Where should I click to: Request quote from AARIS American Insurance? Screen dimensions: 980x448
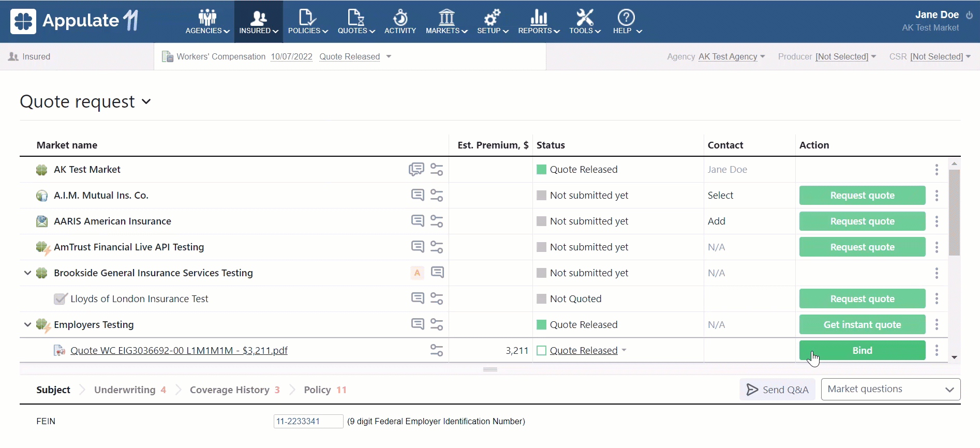862,221
